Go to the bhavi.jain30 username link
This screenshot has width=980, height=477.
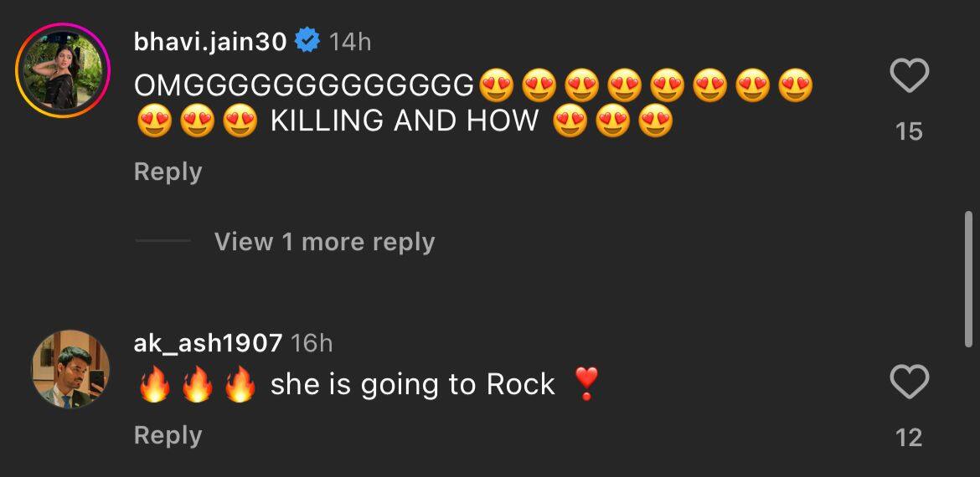pos(210,41)
